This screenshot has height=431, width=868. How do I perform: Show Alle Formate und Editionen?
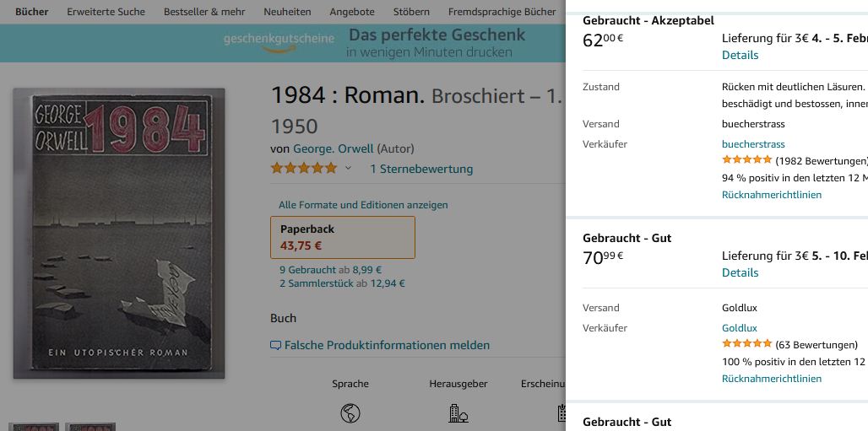363,205
